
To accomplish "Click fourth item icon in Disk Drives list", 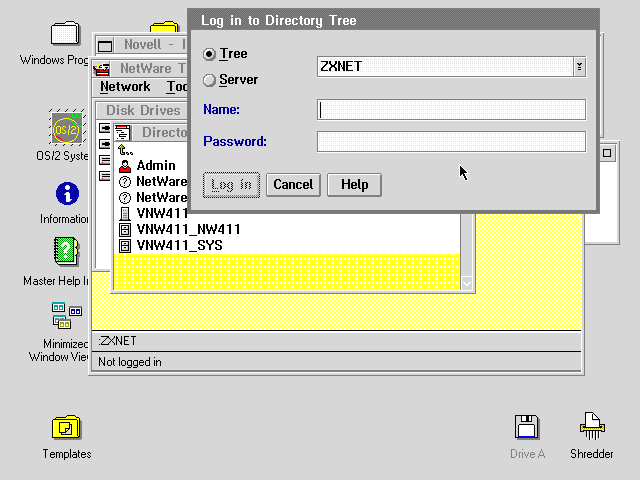I will 104,176.
